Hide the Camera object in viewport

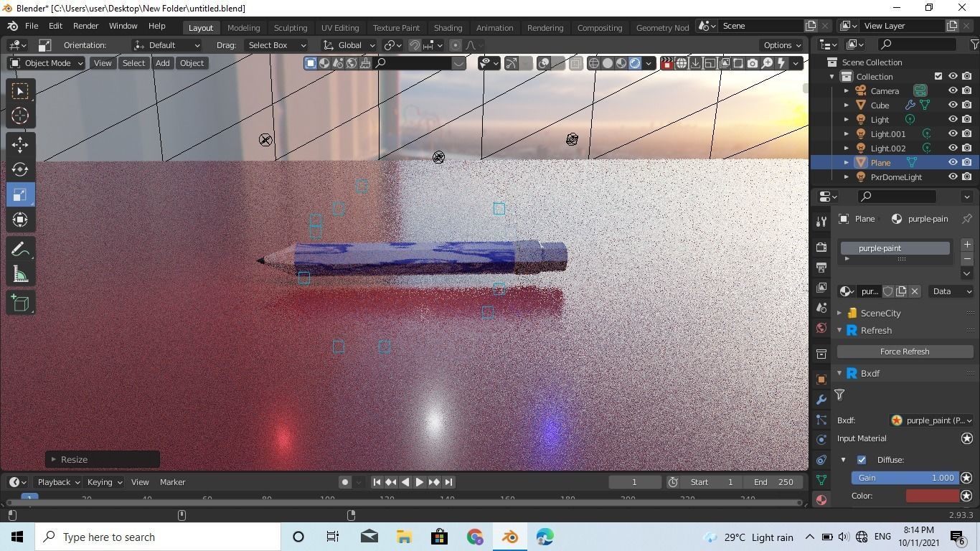pos(953,91)
